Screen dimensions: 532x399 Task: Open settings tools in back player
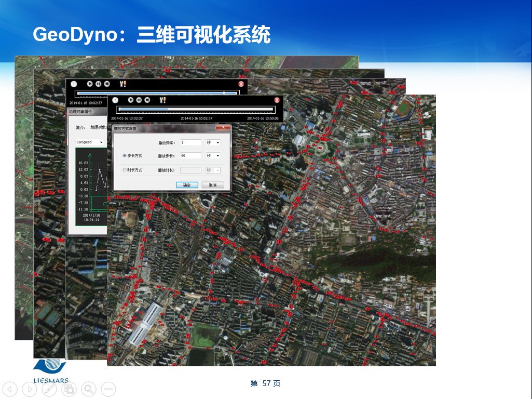tap(123, 84)
